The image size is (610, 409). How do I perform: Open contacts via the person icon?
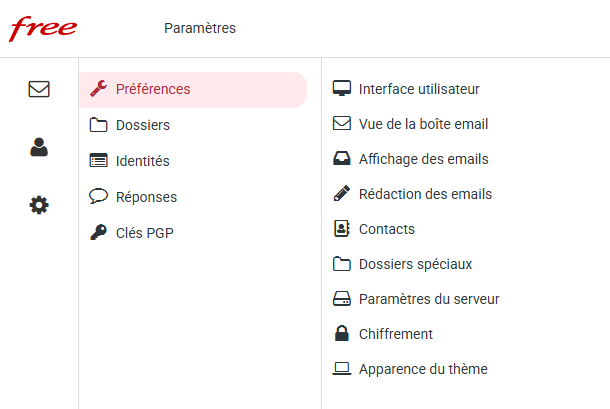(x=39, y=147)
